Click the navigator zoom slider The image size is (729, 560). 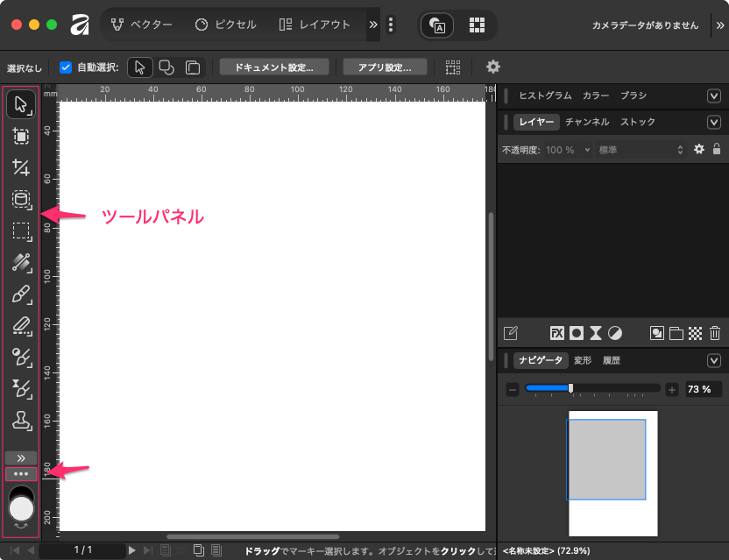591,388
